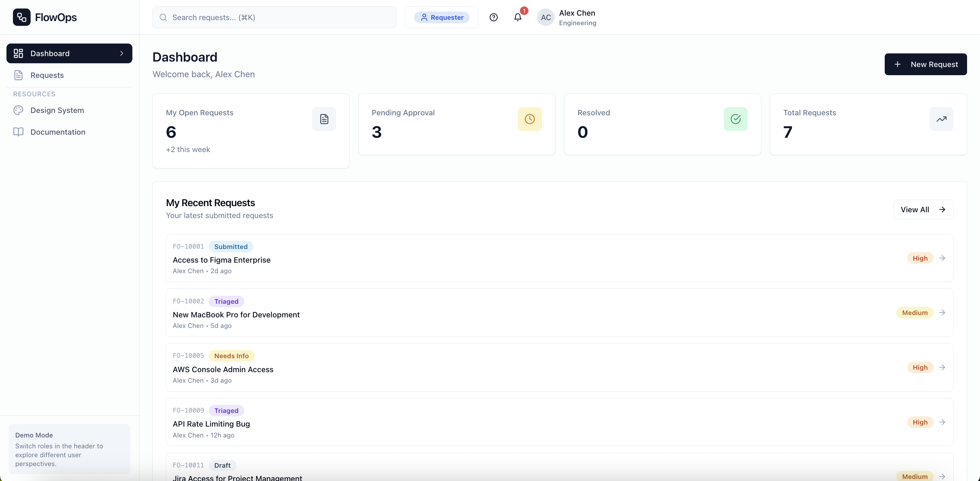The width and height of the screenshot is (980, 481).
Task: Open View All recent requests
Action: click(x=923, y=210)
